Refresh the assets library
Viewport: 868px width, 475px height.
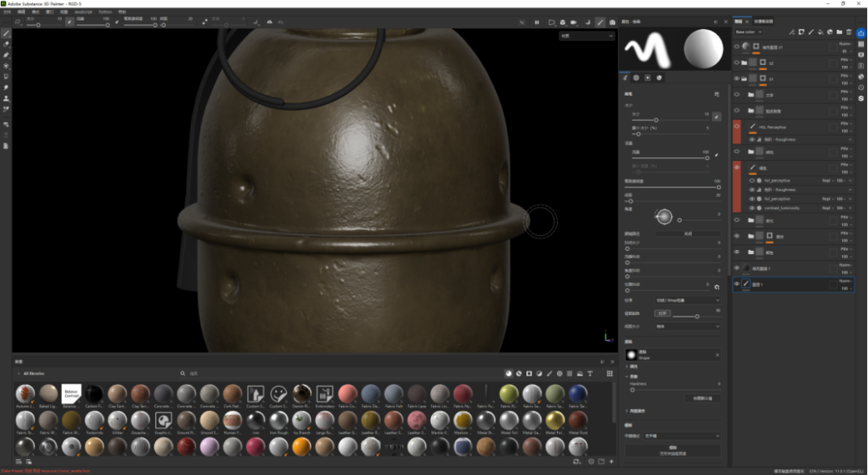point(576,461)
